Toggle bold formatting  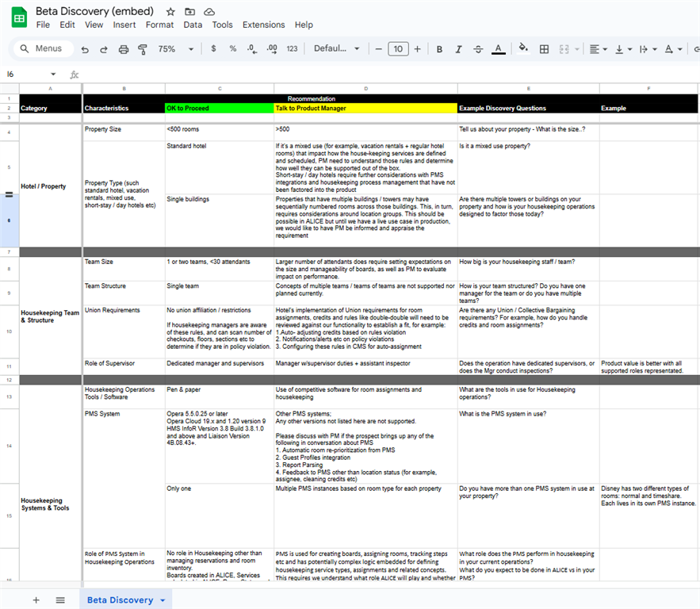(x=440, y=49)
